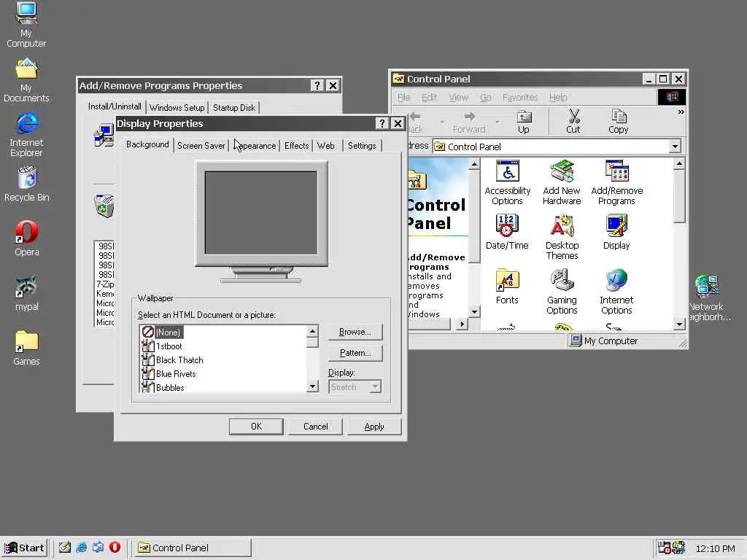The height and width of the screenshot is (560, 747).
Task: Select My Documents desktop icon
Action: pos(26,80)
